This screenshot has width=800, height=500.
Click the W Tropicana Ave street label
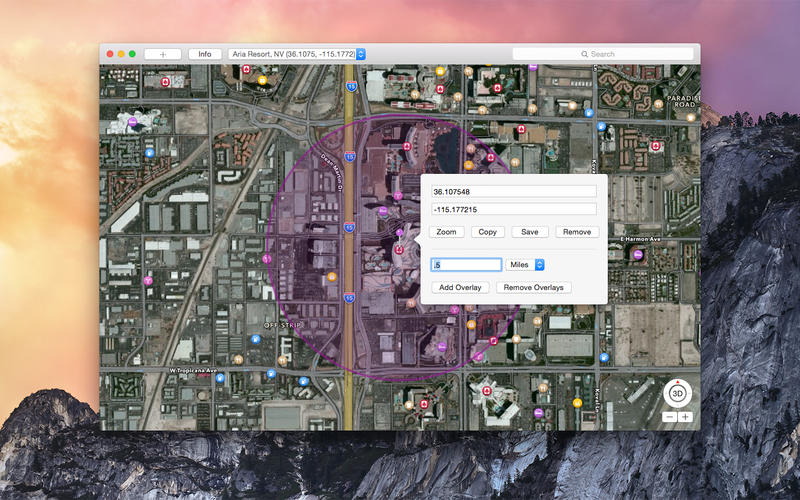pyautogui.click(x=193, y=370)
